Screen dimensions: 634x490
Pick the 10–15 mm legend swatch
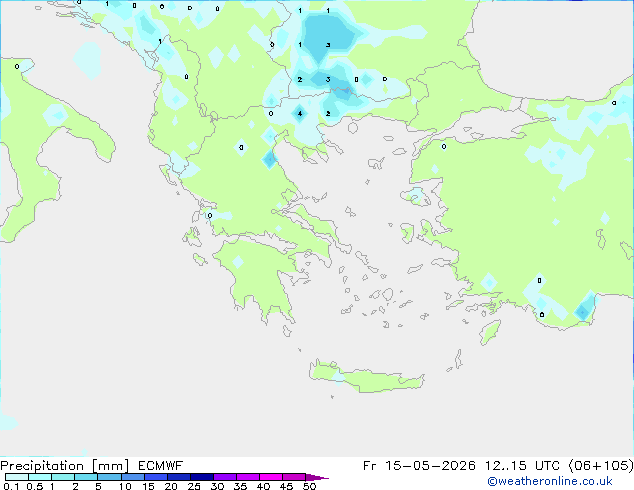point(132,477)
